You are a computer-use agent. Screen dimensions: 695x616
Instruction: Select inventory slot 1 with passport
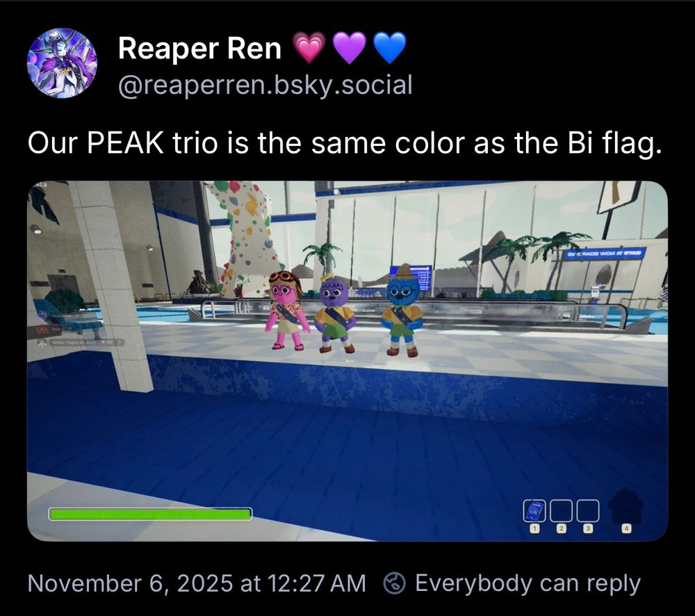coord(534,511)
